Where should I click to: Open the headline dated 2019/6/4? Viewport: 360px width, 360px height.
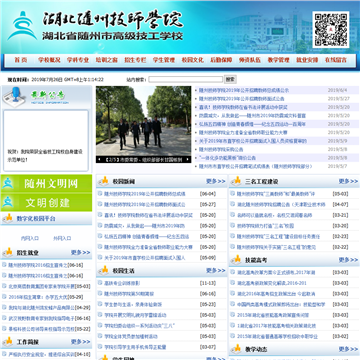[244, 90]
